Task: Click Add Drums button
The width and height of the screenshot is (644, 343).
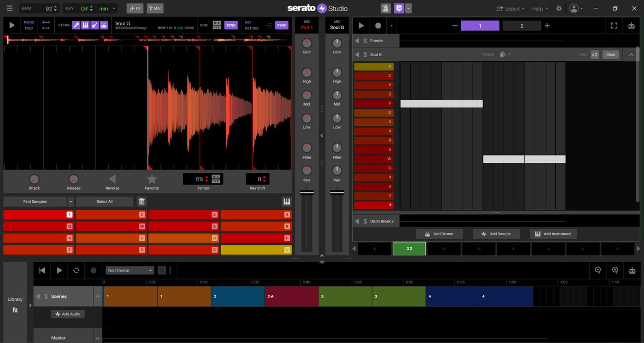Action: (x=439, y=234)
